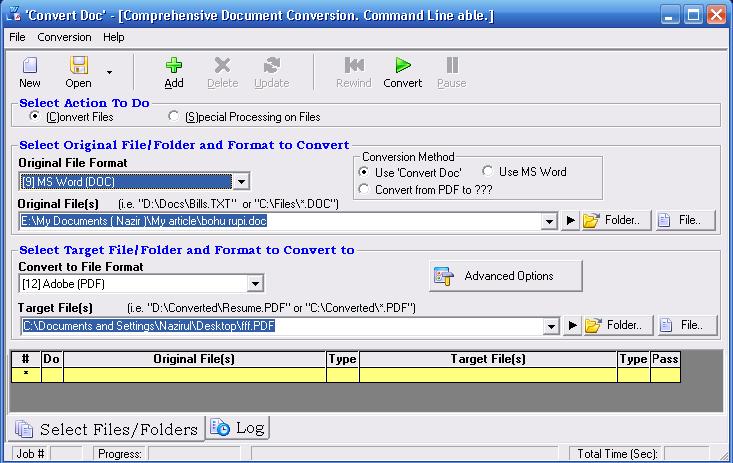Screen dimensions: 733x463
Task: Click the Target File(s) column header
Action: (488, 359)
